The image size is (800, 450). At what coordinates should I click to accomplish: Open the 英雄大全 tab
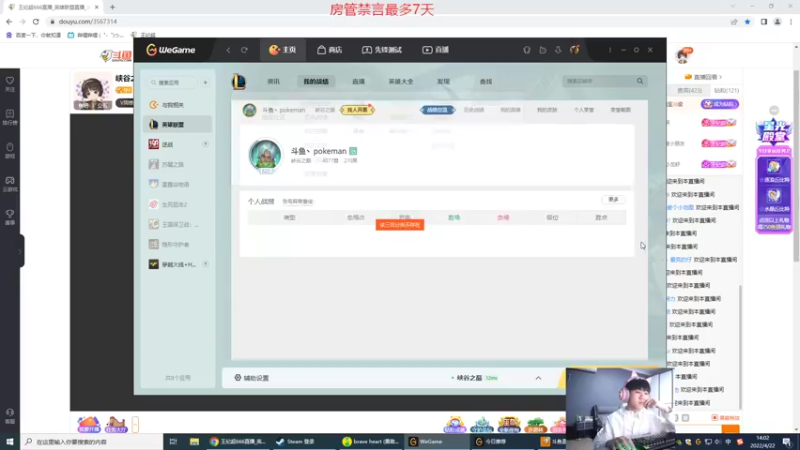click(401, 81)
